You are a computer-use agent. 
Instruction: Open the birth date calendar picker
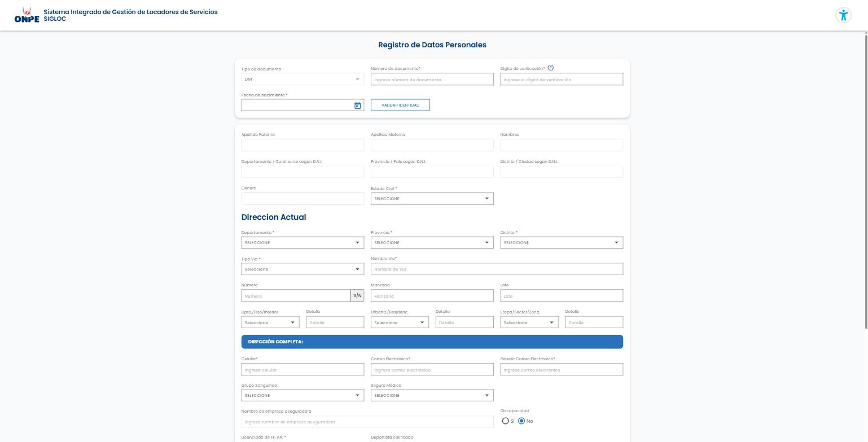pos(357,105)
